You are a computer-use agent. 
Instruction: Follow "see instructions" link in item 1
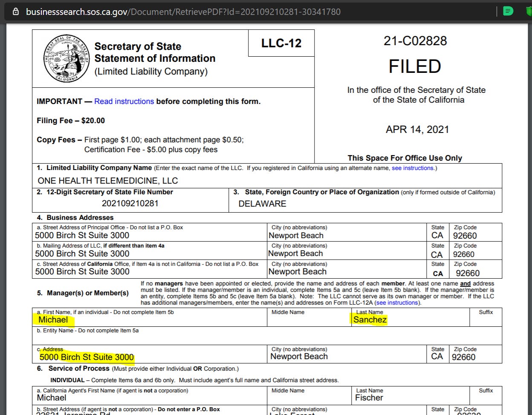pos(413,168)
